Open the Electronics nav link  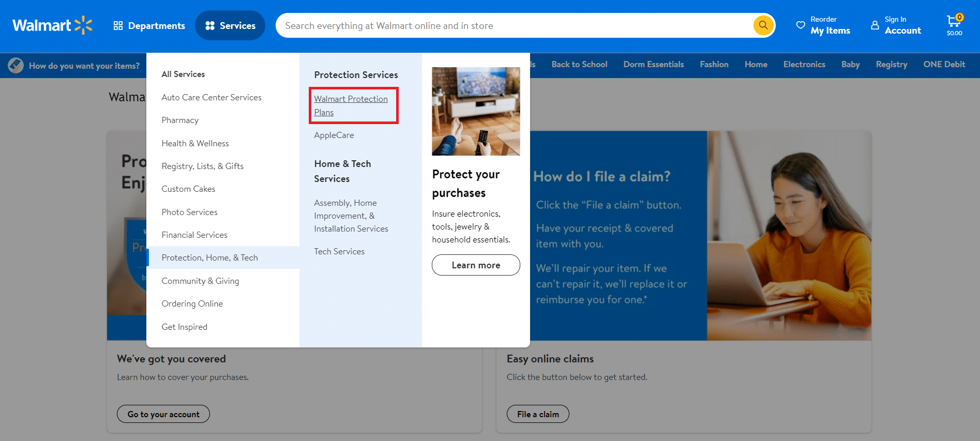(x=804, y=64)
